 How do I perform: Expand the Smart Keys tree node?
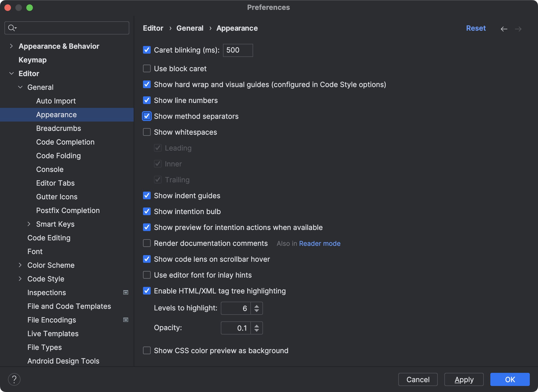point(29,224)
